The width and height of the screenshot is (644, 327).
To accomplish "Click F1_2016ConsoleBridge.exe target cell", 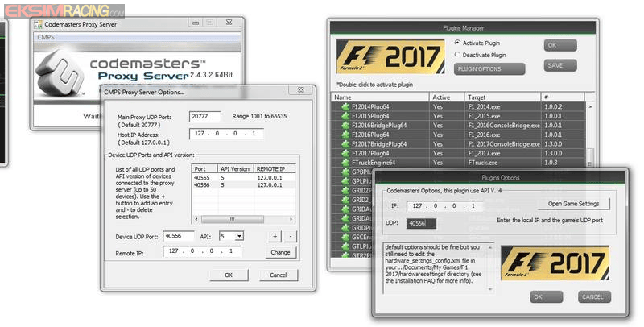I will 504,126.
